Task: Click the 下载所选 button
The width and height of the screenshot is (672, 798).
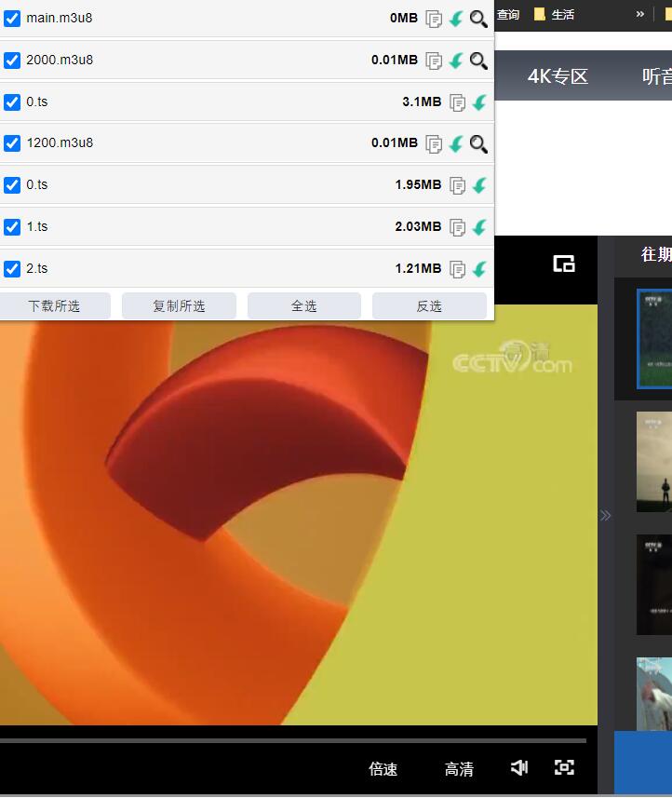Action: coord(54,305)
